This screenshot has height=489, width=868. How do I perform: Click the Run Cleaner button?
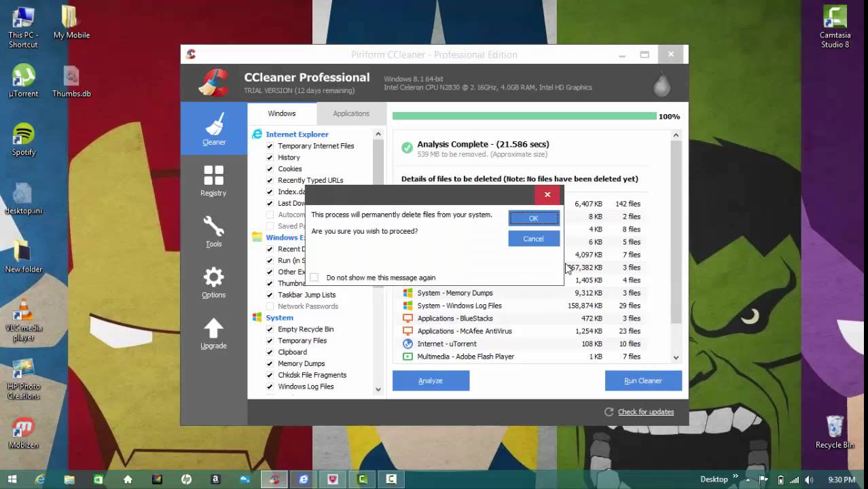click(x=643, y=381)
